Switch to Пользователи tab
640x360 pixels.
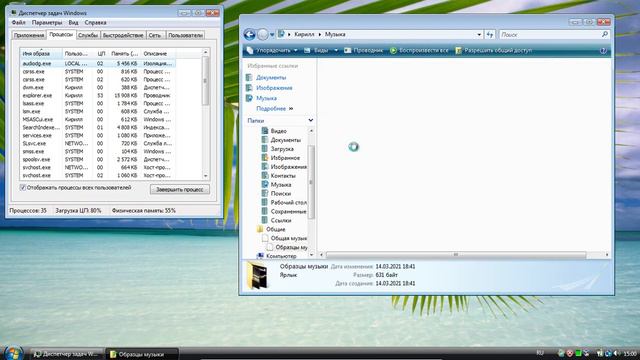(185, 36)
